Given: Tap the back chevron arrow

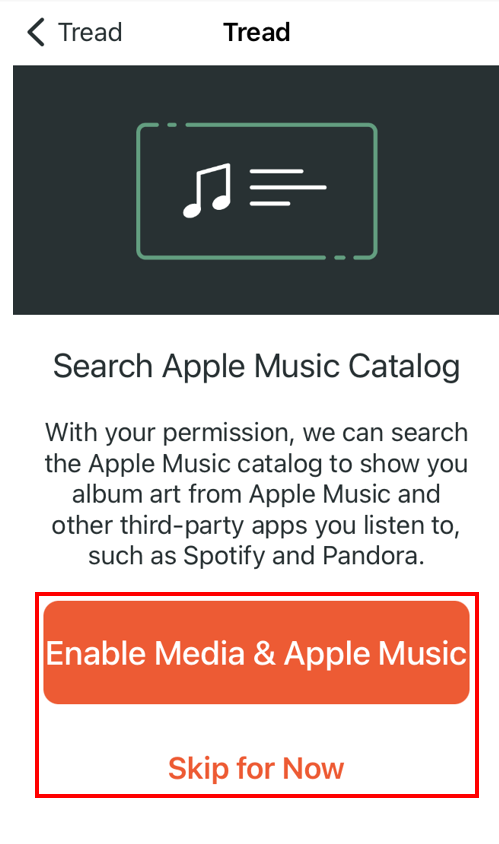Looking at the screenshot, I should (x=36, y=32).
